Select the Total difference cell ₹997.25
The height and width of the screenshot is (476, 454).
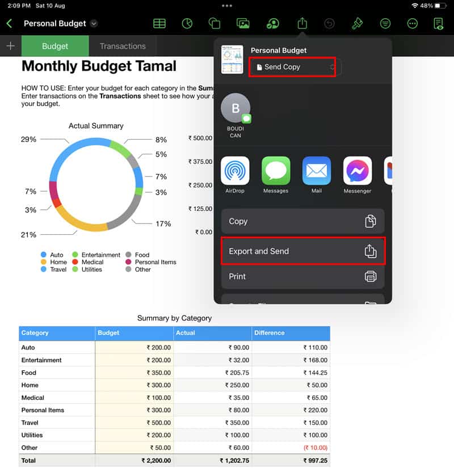tap(291, 461)
